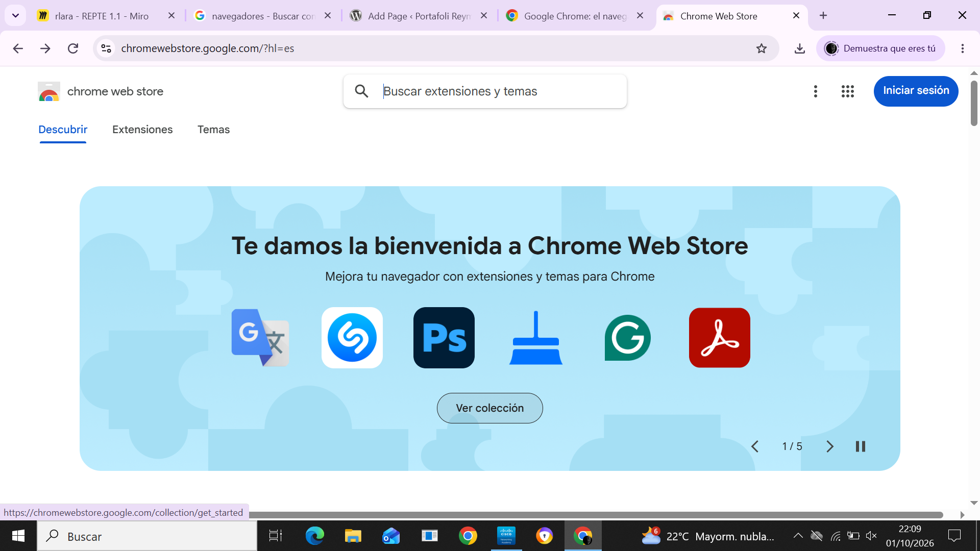980x551 pixels.
Task: Click the Ver colección button
Action: (x=490, y=408)
